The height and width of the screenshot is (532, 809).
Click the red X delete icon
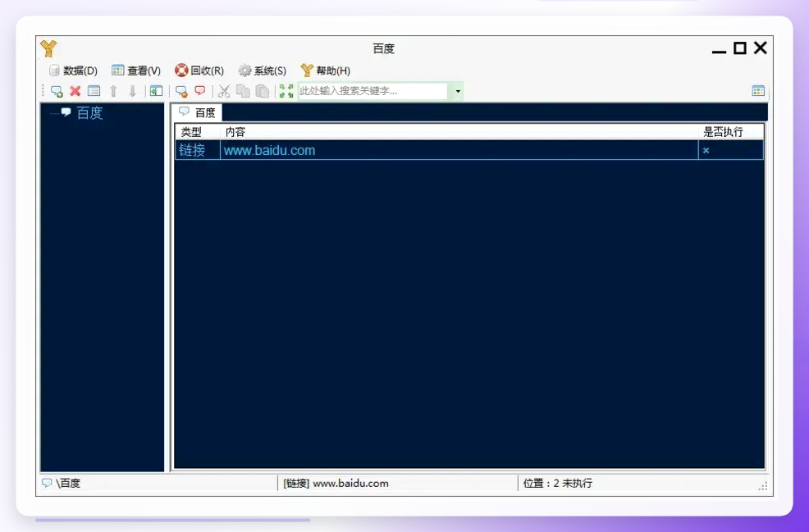(75, 91)
